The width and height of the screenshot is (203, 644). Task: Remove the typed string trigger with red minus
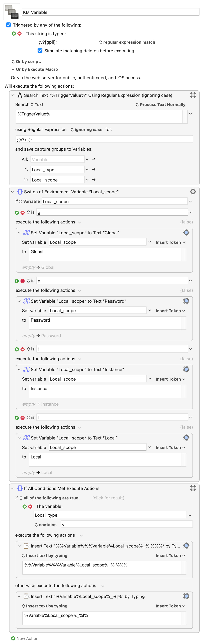click(x=19, y=34)
